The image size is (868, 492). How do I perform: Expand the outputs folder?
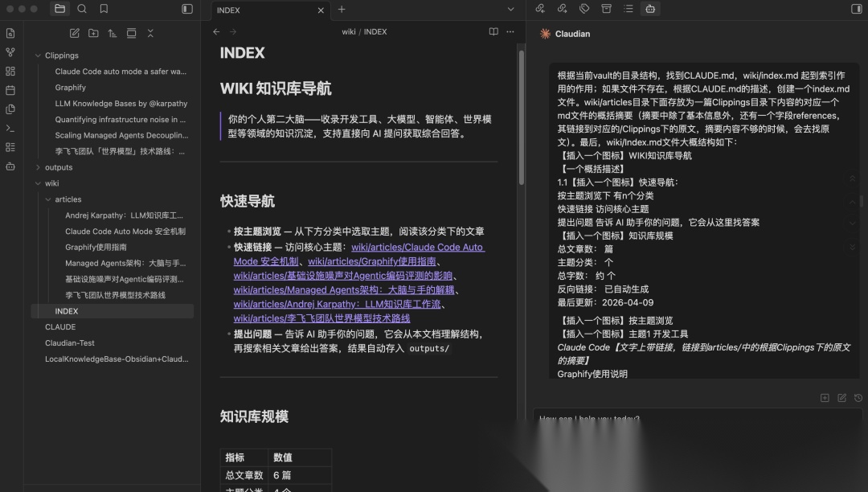point(38,167)
